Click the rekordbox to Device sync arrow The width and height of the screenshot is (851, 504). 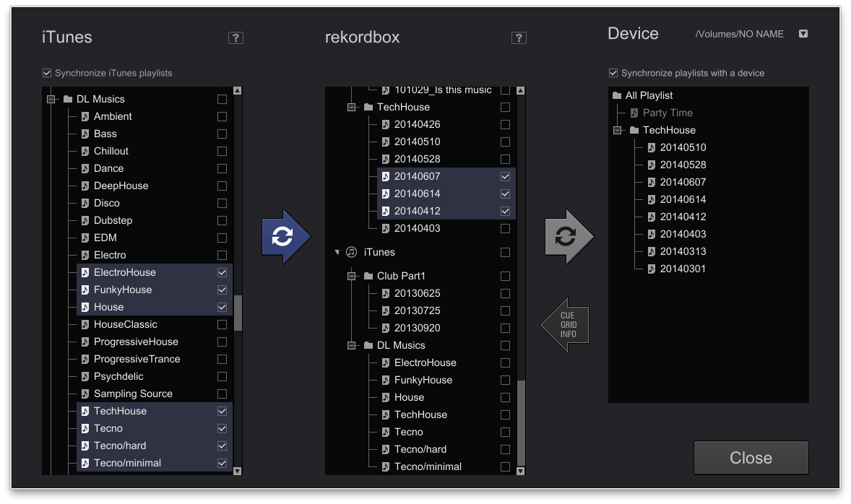point(569,237)
